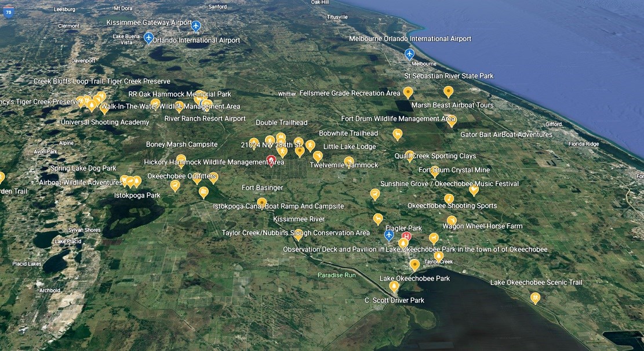Image resolution: width=644 pixels, height=351 pixels.
Task: Click the blue airplane pin beside Flagler Park
Action: tap(388, 236)
